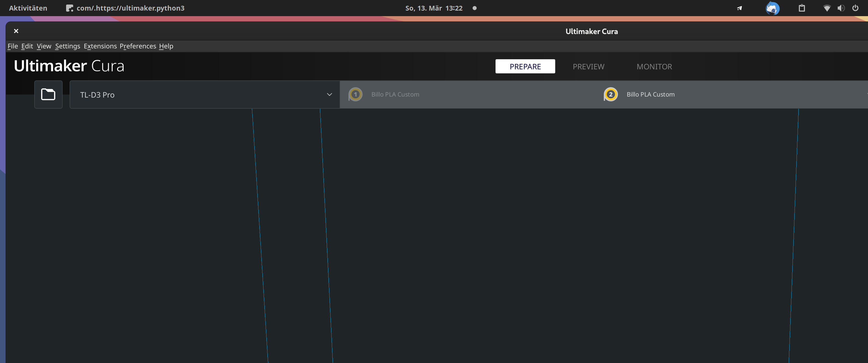This screenshot has height=363, width=868.
Task: Select extruder 2 icon Billo PLA Custom
Action: tap(611, 94)
